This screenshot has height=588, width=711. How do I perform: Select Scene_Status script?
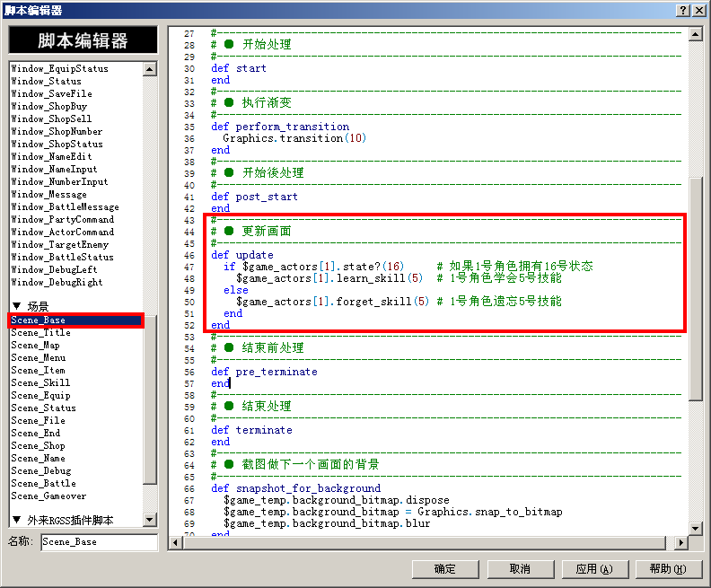tap(43, 408)
